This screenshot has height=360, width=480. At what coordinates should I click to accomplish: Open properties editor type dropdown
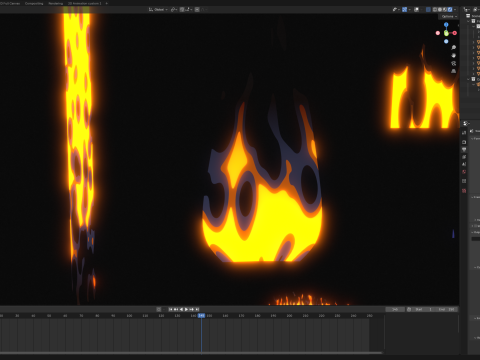click(x=466, y=124)
